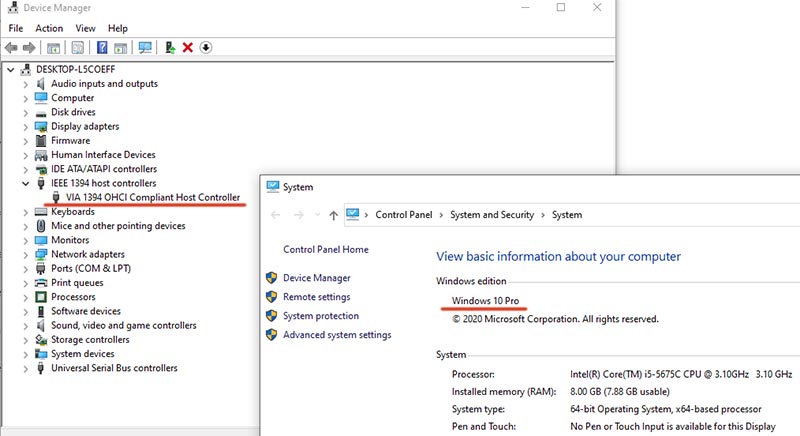The image size is (800, 436).
Task: Maximize the Device Manager window
Action: click(x=561, y=7)
